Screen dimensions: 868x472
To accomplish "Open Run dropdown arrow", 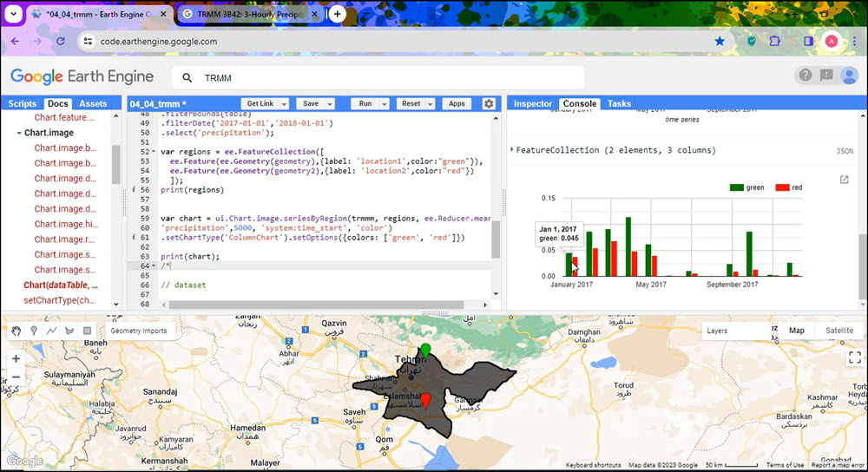I will click(x=385, y=103).
